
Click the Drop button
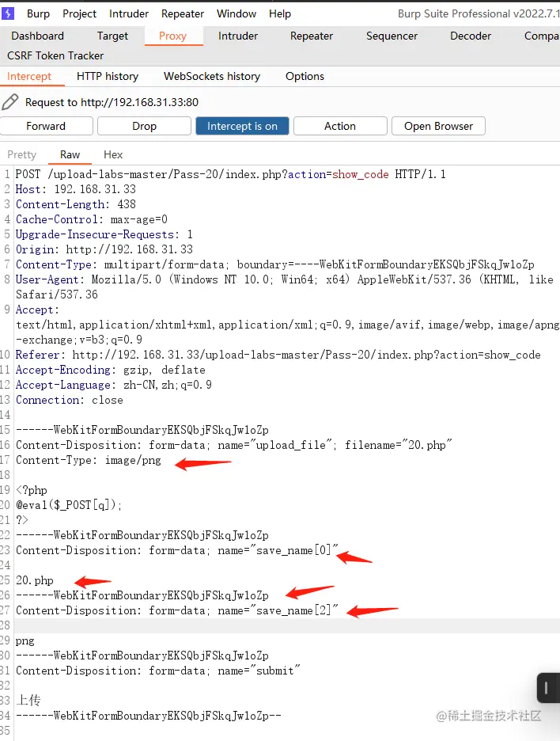point(144,126)
